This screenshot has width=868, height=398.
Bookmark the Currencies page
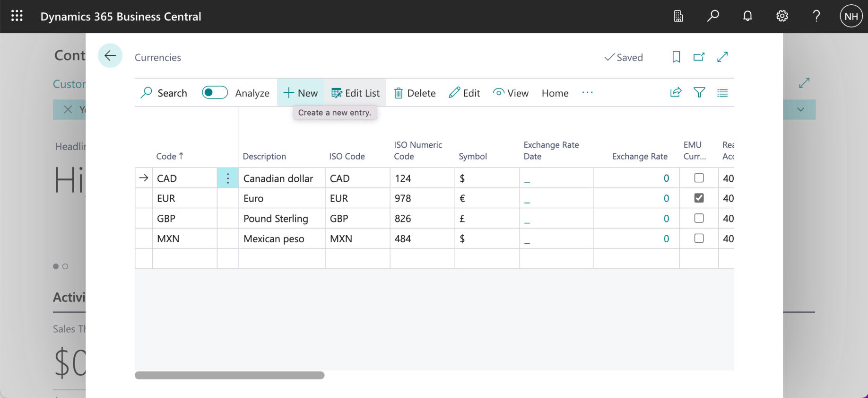point(676,57)
